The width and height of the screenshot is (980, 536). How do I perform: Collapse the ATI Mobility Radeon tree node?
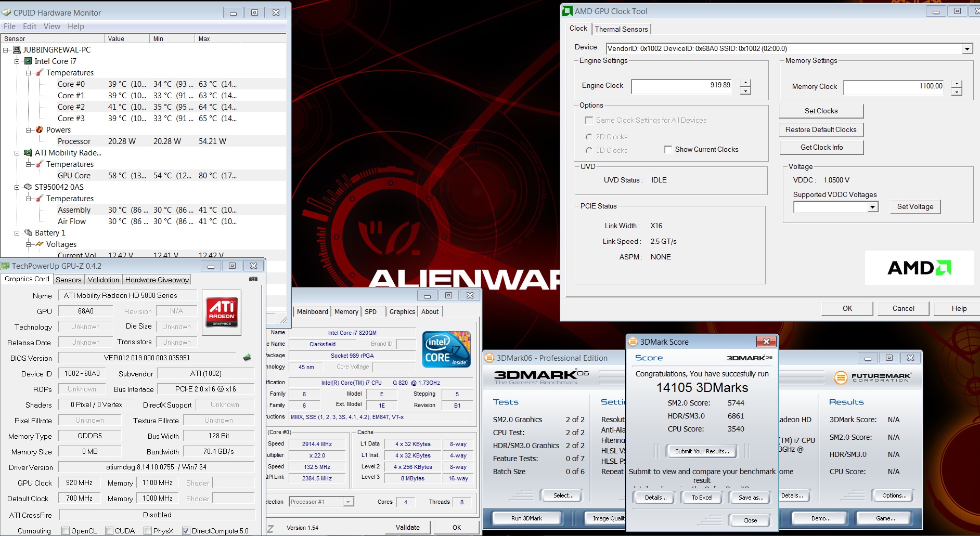coord(17,153)
